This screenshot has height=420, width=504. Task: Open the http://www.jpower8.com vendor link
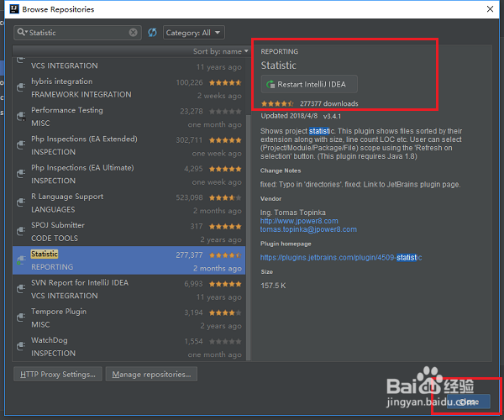click(299, 221)
